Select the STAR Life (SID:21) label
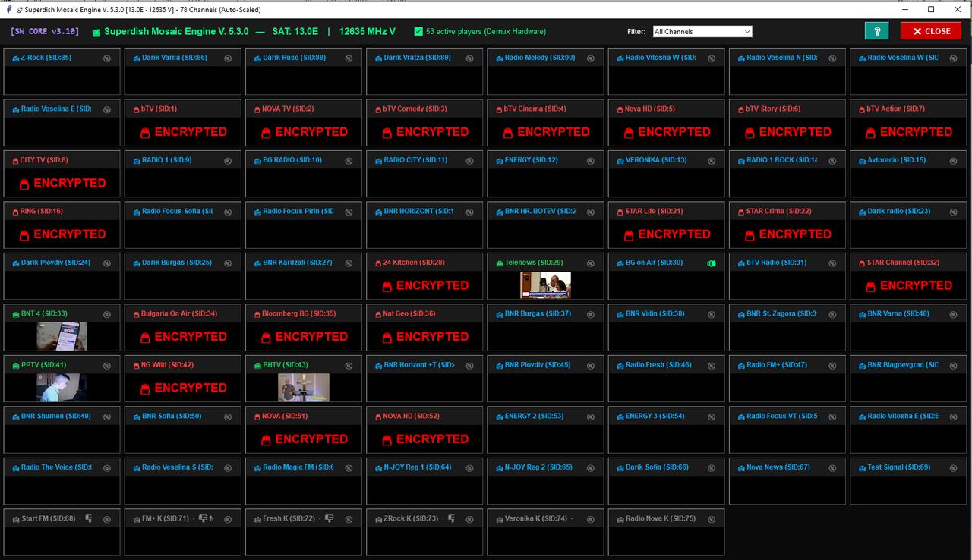The image size is (972, 560). point(654,212)
